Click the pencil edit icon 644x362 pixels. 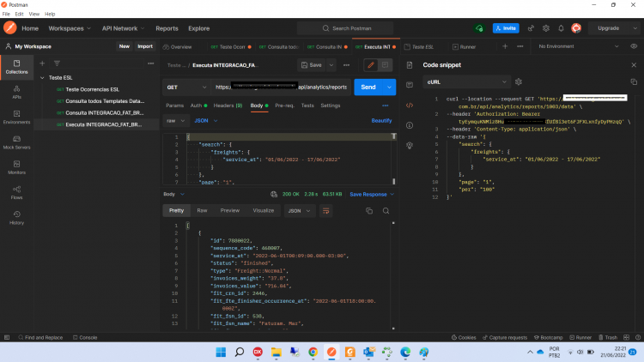pos(371,65)
